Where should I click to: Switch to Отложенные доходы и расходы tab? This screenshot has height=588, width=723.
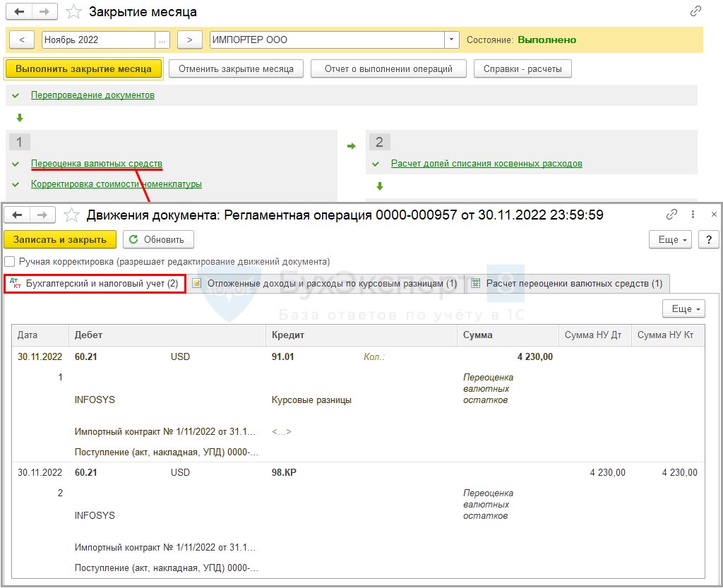point(325,283)
